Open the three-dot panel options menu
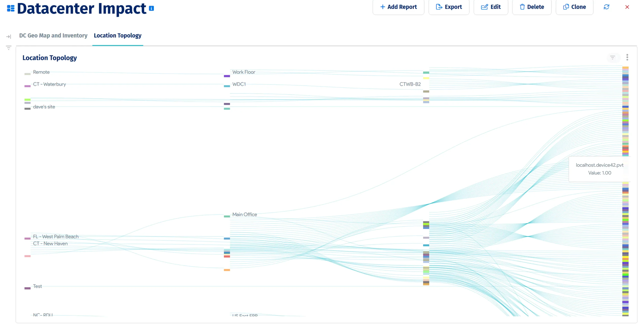This screenshot has width=644, height=328. click(x=627, y=57)
